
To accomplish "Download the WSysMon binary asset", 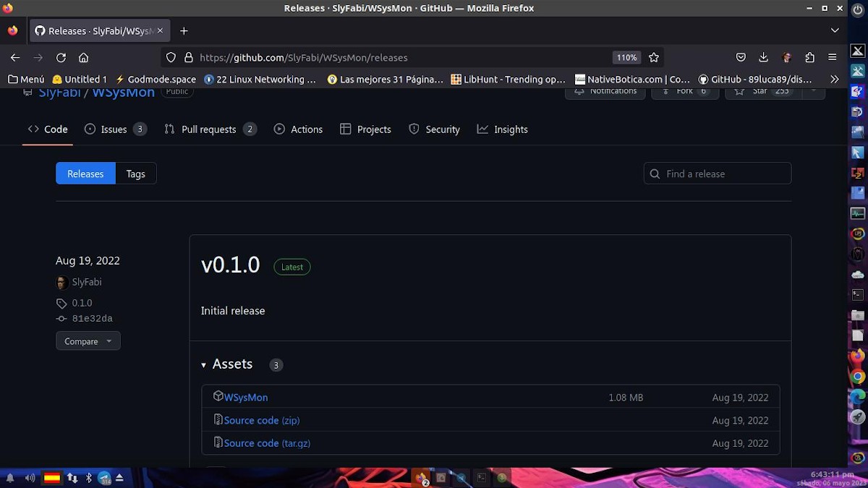I will [246, 398].
